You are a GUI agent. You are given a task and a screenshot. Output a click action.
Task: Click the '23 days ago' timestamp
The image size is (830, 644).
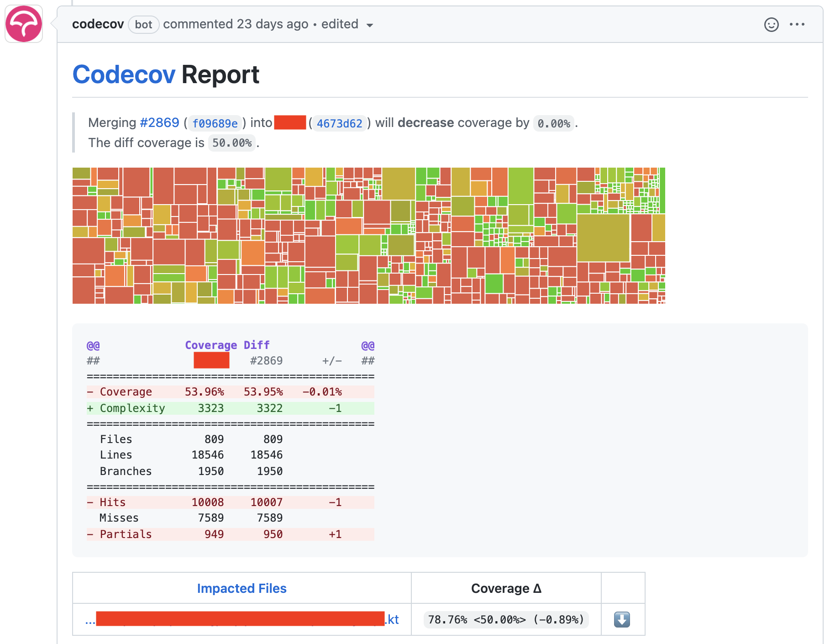[x=273, y=24]
